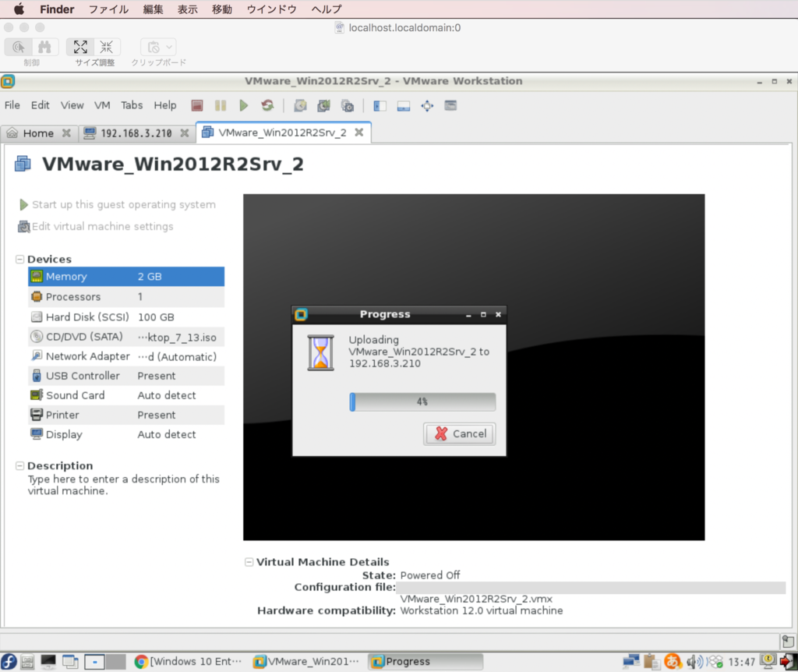
Task: Click the CD/DVD (SATA) device icon
Action: click(37, 337)
